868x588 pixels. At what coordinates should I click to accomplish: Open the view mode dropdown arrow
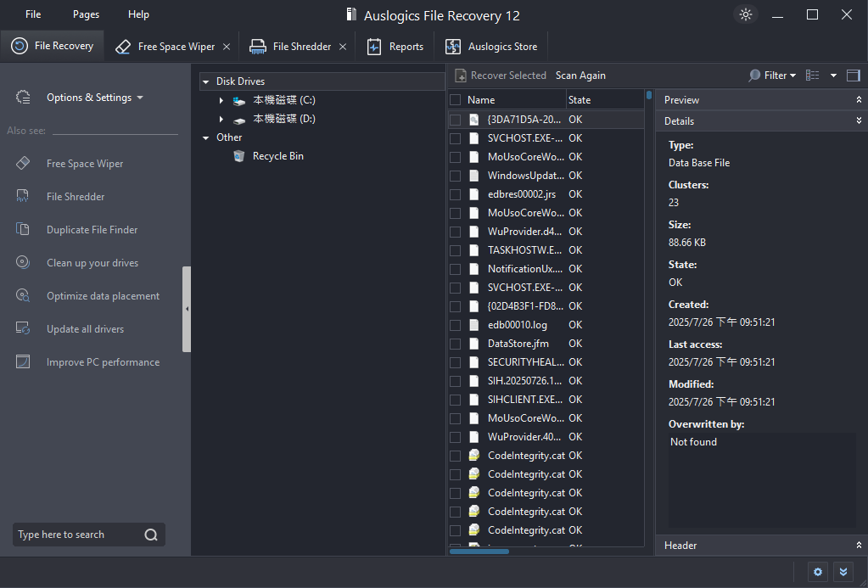click(833, 76)
